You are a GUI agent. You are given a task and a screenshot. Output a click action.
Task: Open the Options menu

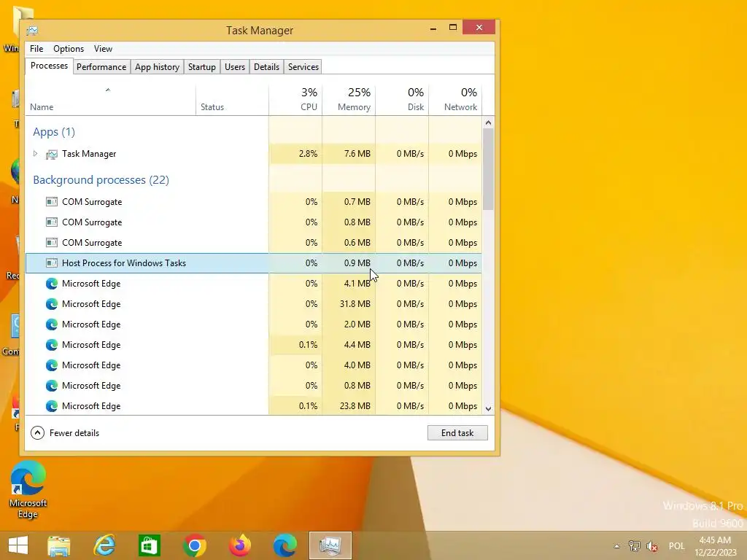(x=69, y=49)
